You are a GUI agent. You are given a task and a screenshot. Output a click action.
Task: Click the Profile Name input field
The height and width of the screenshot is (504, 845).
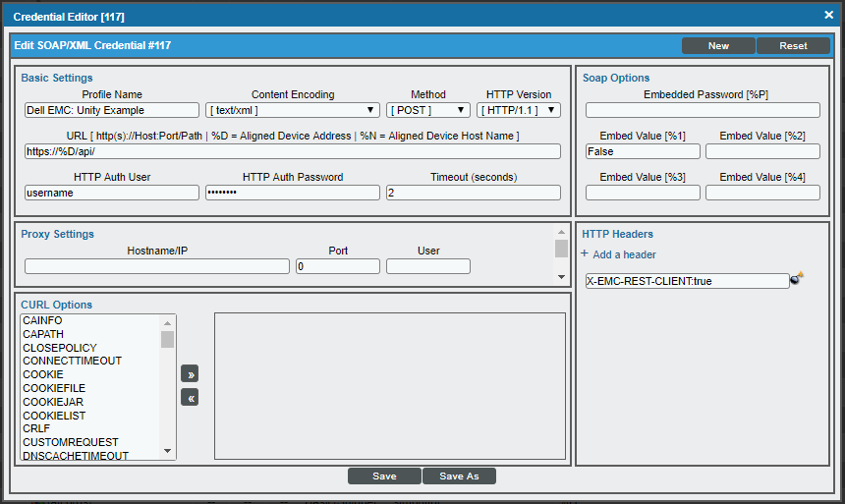pos(112,110)
